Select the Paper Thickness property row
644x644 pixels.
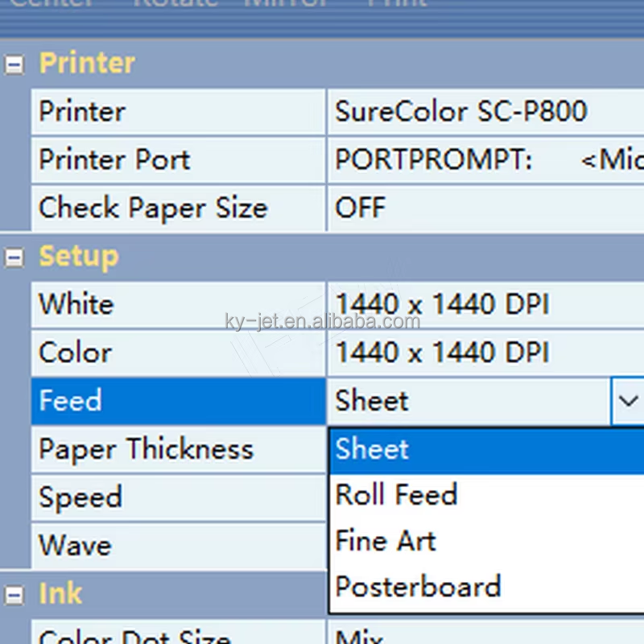click(x=178, y=450)
